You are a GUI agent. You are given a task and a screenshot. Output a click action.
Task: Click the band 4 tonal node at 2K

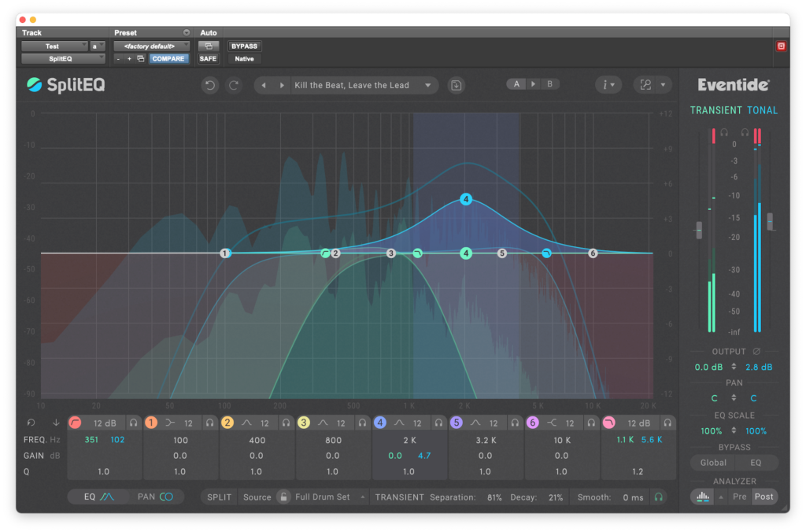(466, 199)
